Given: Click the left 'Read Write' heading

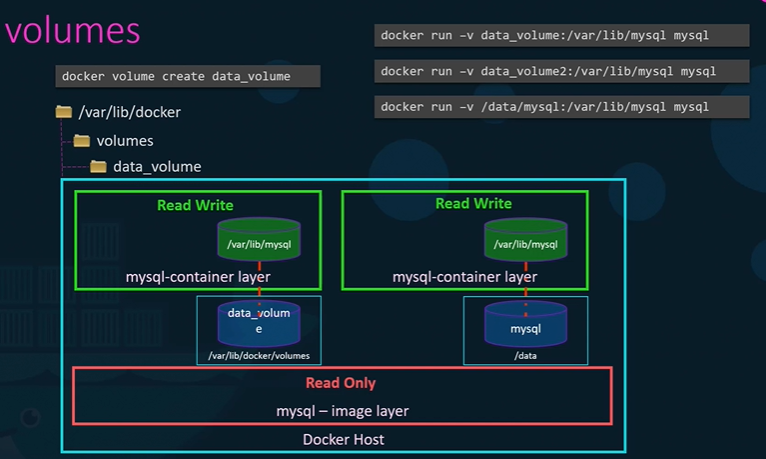Looking at the screenshot, I should coord(195,205).
